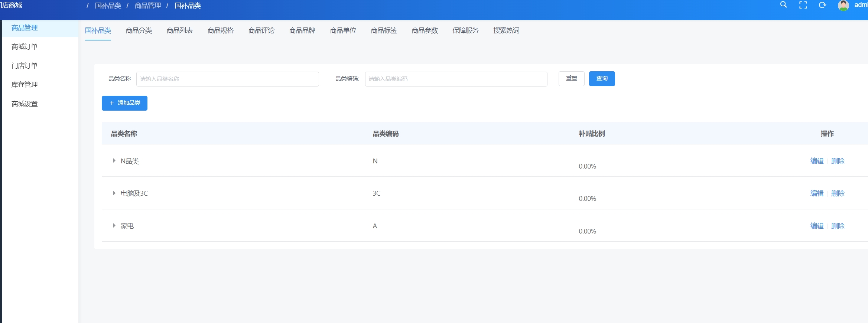This screenshot has width=868, height=323.
Task: Click the 添加品类 button
Action: coord(124,103)
